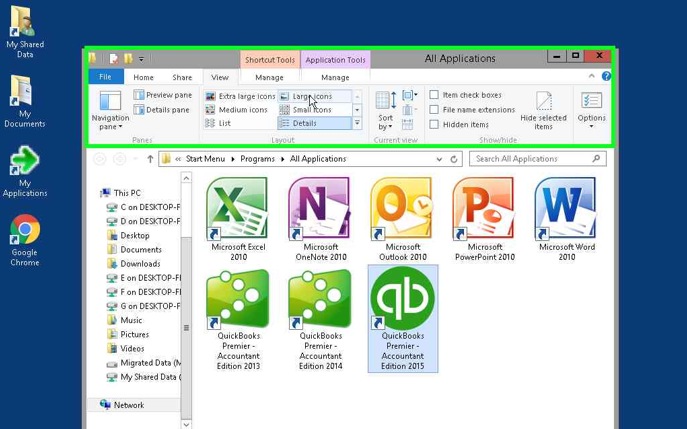This screenshot has height=429, width=687.
Task: Open Downloads in navigation pane
Action: tap(134, 264)
